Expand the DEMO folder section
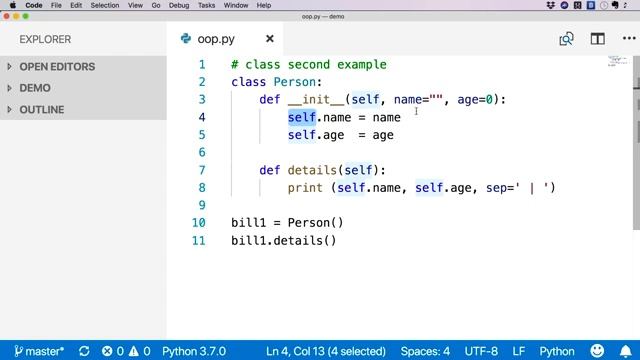The width and height of the screenshot is (640, 360). (83, 88)
